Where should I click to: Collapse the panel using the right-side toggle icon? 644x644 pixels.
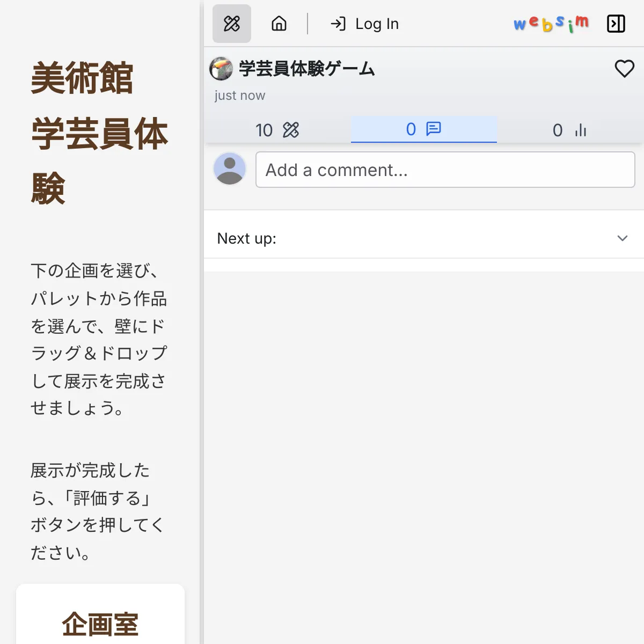pos(616,24)
